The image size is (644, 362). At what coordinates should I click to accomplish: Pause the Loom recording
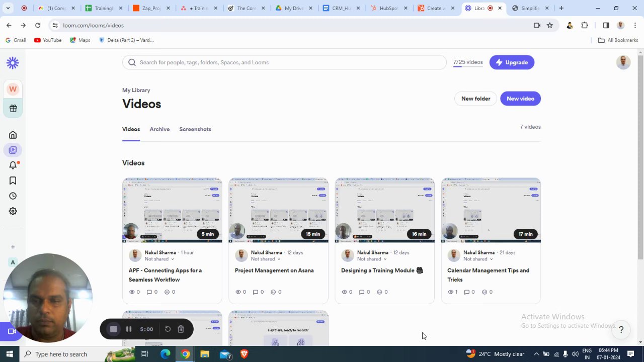click(x=129, y=329)
